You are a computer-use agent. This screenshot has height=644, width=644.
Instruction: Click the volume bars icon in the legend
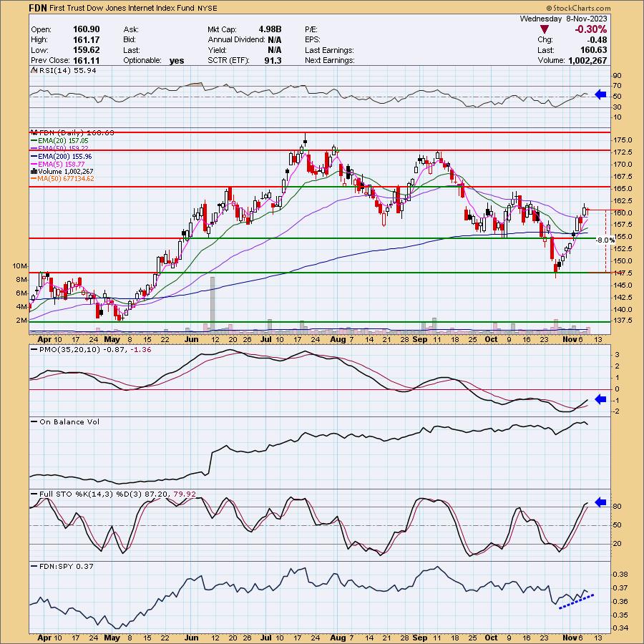click(x=34, y=171)
